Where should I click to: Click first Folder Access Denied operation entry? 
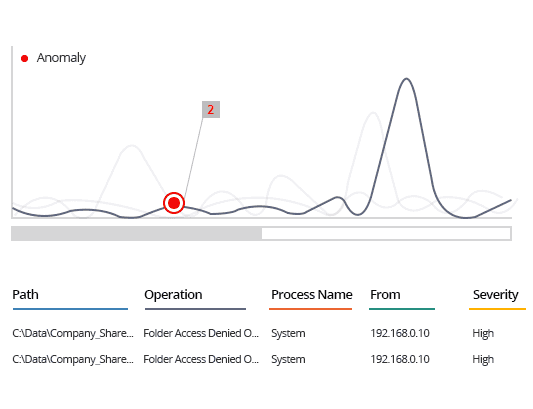pyautogui.click(x=201, y=333)
